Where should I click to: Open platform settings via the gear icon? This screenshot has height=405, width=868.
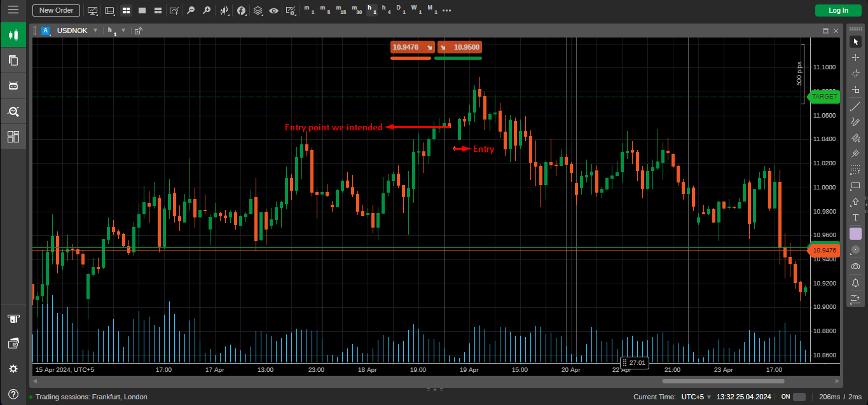click(x=13, y=368)
